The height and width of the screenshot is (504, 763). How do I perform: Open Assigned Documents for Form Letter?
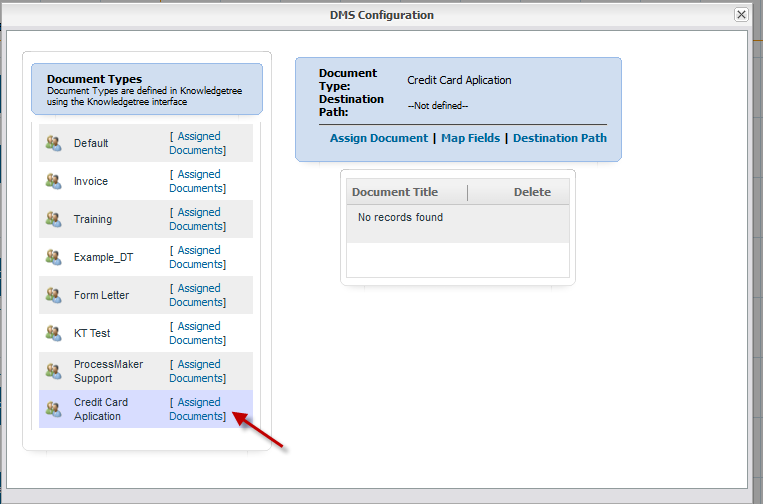tap(198, 295)
